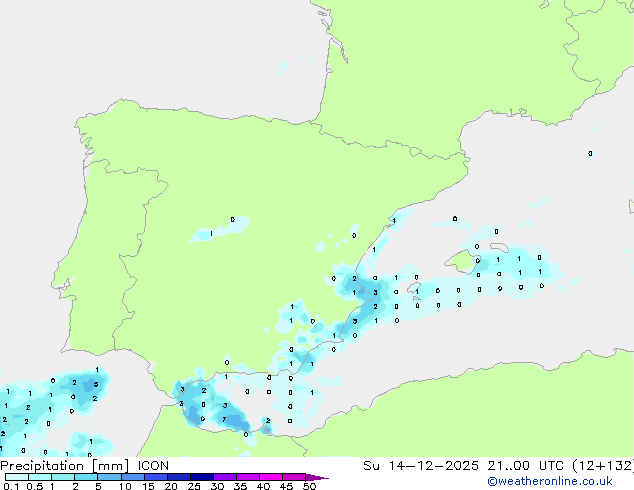Click the 25 mm navy legend swatch
This screenshot has width=634, height=490.
click(201, 477)
